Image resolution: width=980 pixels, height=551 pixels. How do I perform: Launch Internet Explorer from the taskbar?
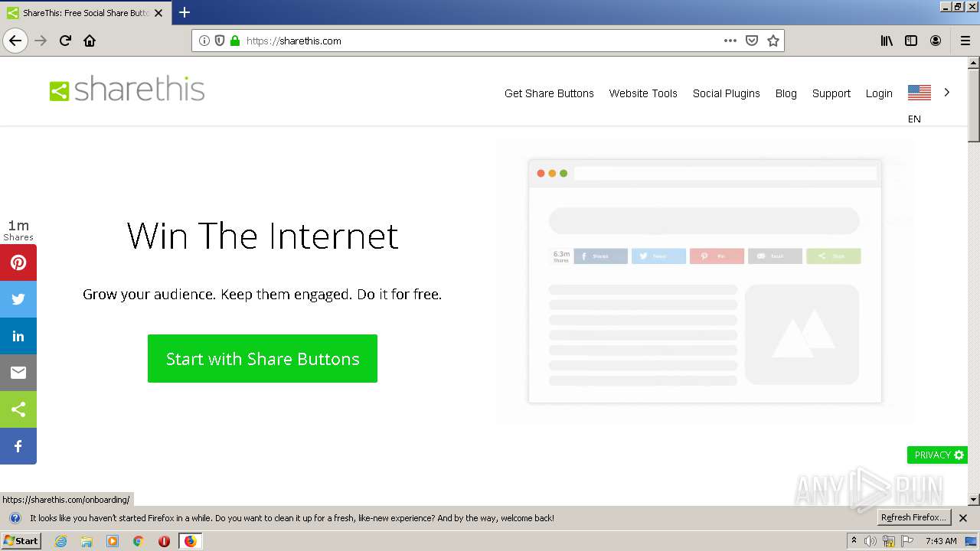61,541
